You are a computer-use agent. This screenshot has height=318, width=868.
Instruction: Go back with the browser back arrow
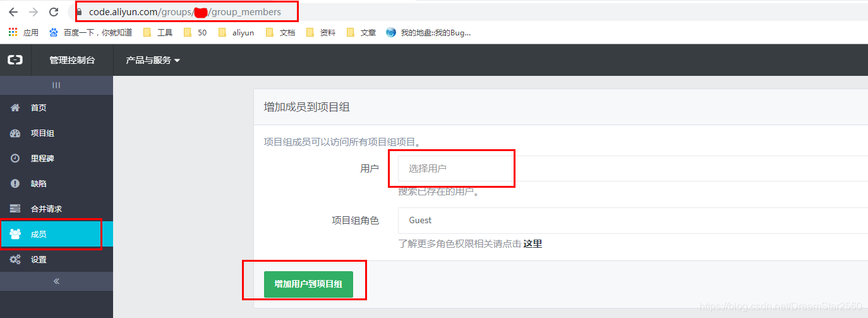point(13,12)
